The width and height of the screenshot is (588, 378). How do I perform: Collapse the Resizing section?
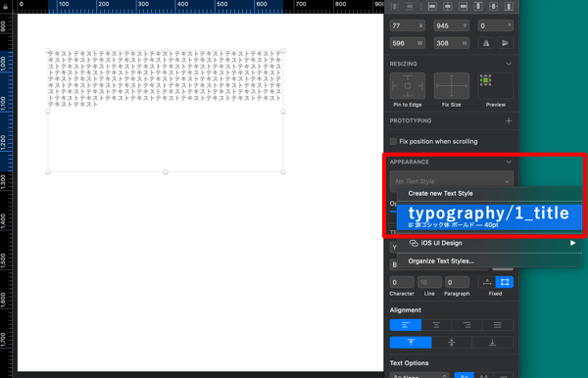point(509,64)
